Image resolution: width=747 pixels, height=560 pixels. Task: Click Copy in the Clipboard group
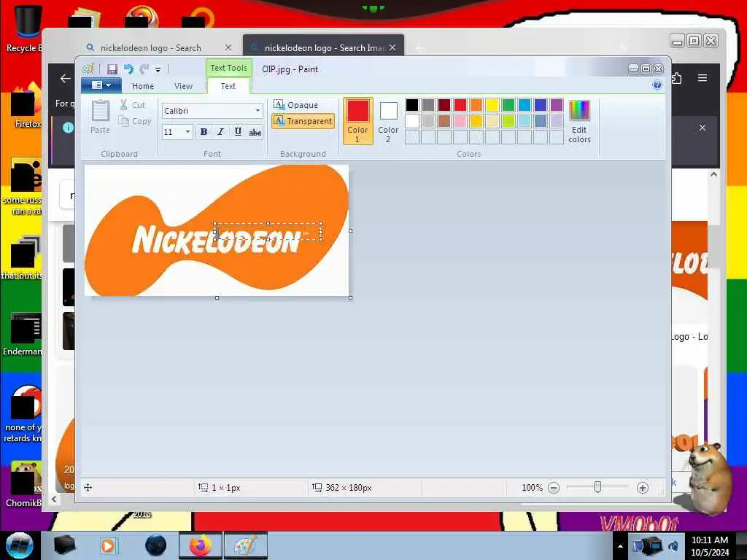(135, 122)
